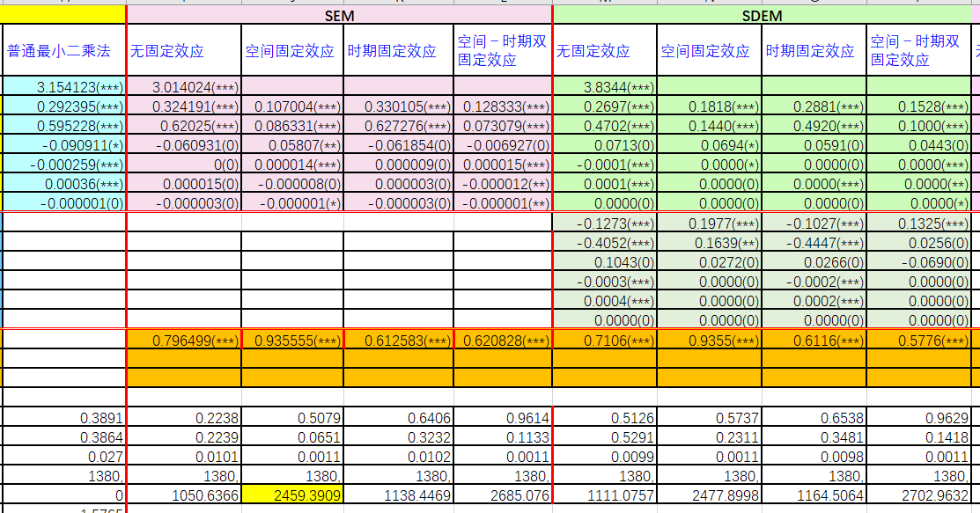Click the green cell 0.1528(***)
Screen dimensions: 980x513
[x=918, y=106]
